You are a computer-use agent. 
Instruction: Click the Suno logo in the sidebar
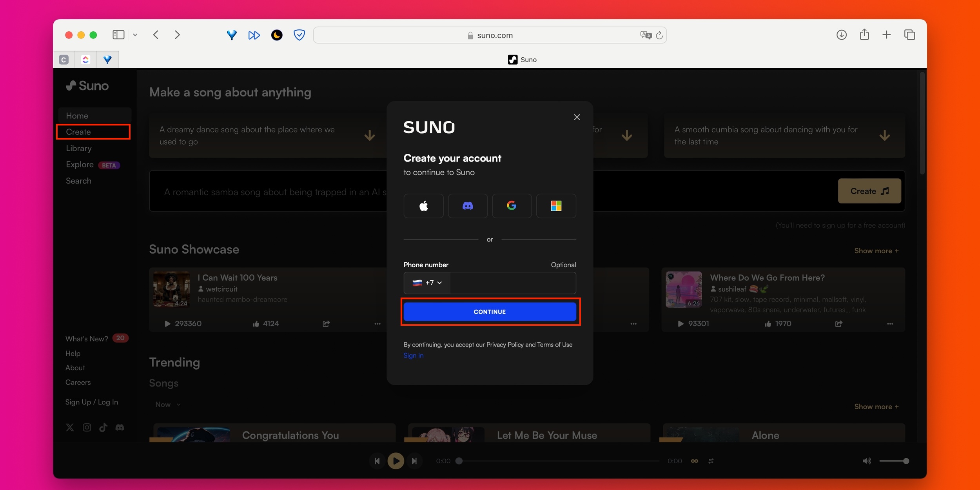click(x=87, y=86)
